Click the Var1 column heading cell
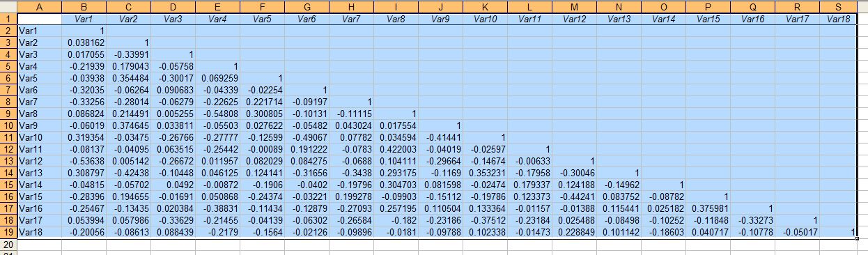 pyautogui.click(x=84, y=19)
